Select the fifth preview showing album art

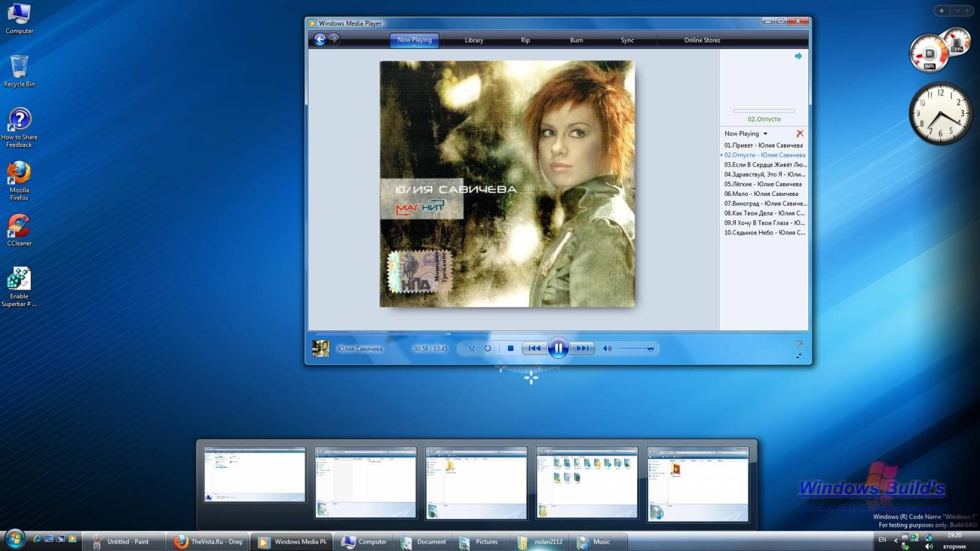click(698, 484)
